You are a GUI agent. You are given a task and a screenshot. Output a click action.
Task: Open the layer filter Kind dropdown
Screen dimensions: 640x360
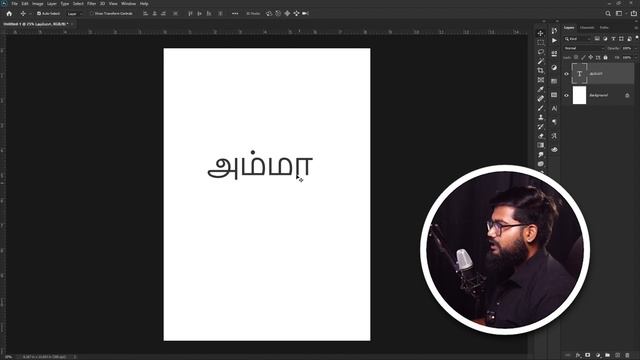[x=578, y=39]
